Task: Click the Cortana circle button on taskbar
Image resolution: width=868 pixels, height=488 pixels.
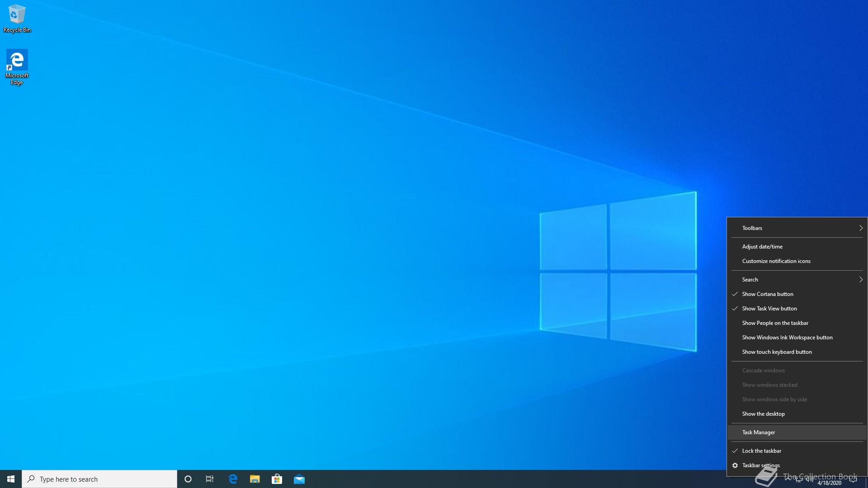Action: [x=188, y=479]
